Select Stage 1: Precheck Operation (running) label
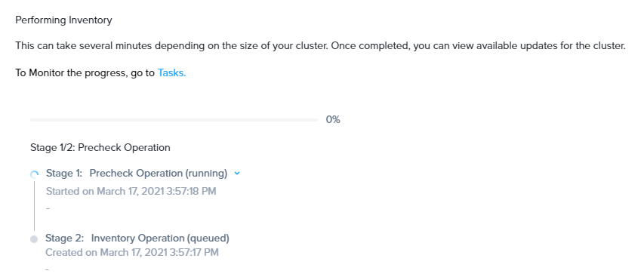This screenshot has width=644, height=277. (x=137, y=173)
